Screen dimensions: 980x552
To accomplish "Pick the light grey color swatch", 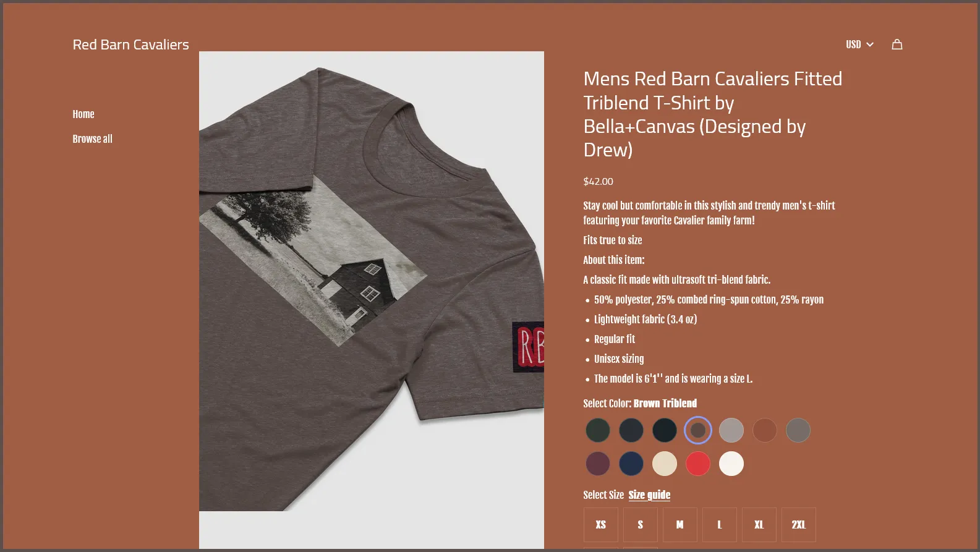I will pos(731,430).
